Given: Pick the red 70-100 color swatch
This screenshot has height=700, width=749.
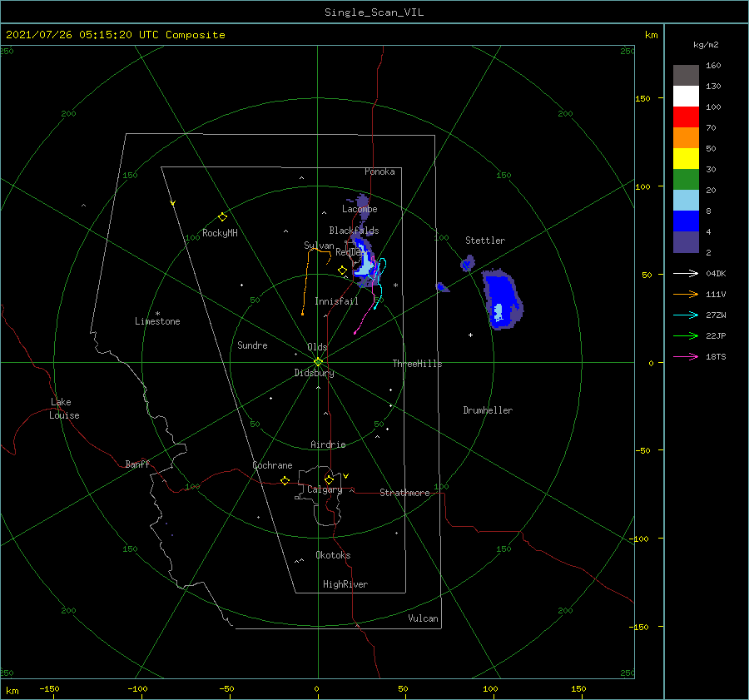Looking at the screenshot, I should (686, 117).
